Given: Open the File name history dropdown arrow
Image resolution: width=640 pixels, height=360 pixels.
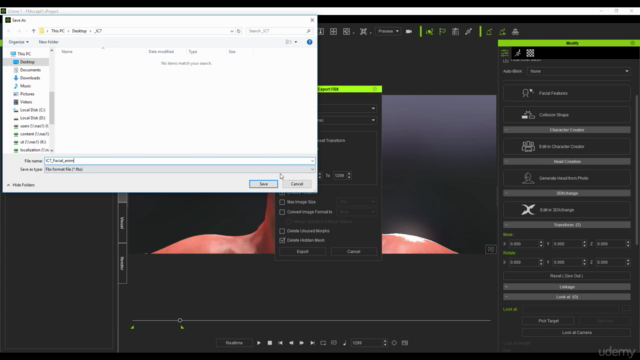Looking at the screenshot, I should [312, 161].
